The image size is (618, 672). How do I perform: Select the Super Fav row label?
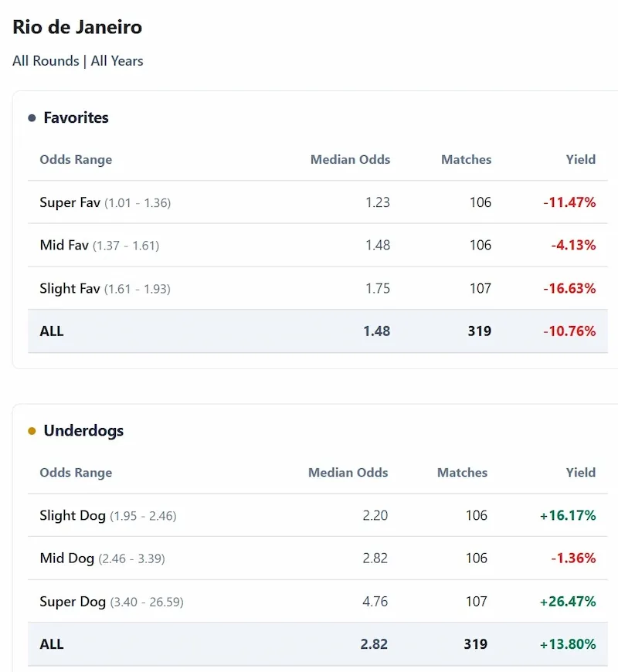[70, 202]
